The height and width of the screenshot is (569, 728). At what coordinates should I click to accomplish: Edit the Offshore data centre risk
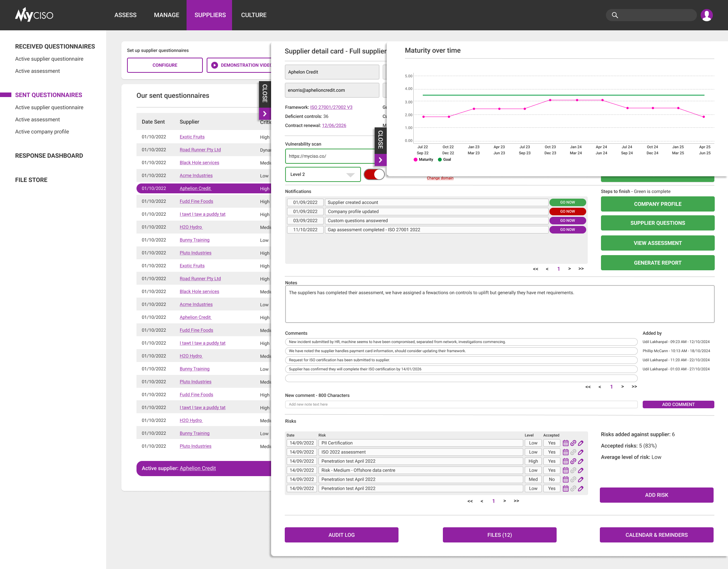581,470
